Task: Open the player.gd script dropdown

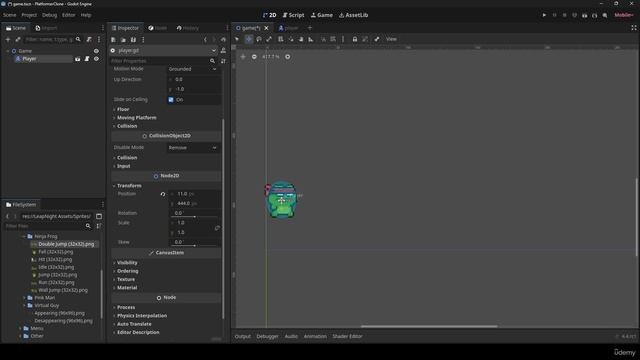Action: (163, 50)
